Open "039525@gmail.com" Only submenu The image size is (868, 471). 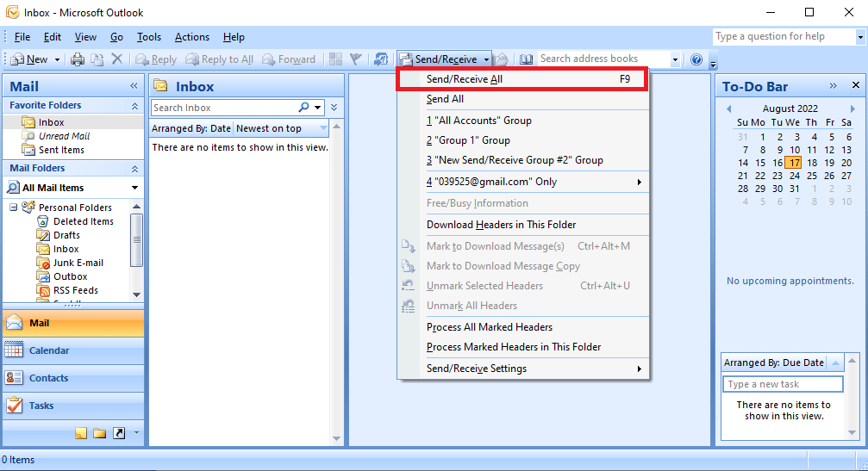[522, 182]
